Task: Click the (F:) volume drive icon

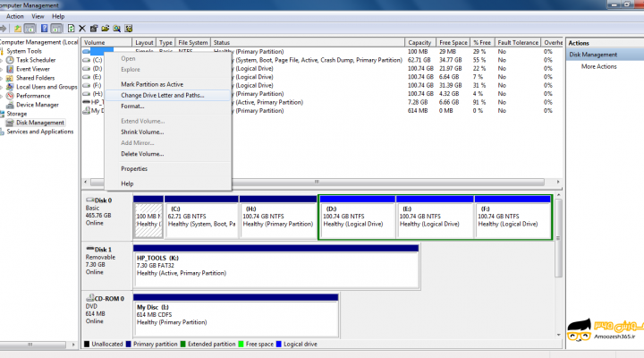Action: [86, 86]
